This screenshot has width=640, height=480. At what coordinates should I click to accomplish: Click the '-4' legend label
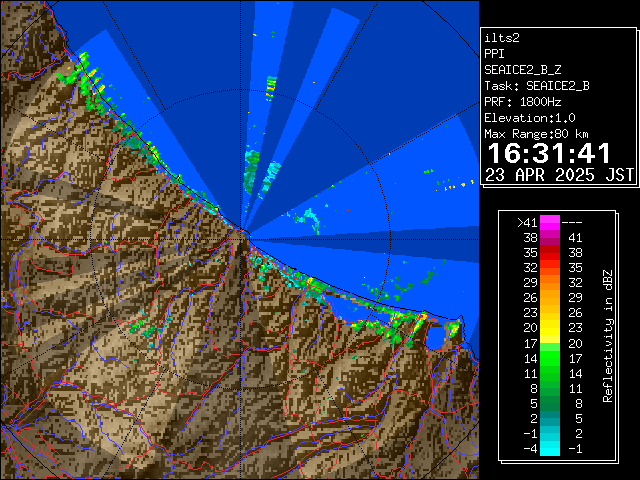coord(530,449)
